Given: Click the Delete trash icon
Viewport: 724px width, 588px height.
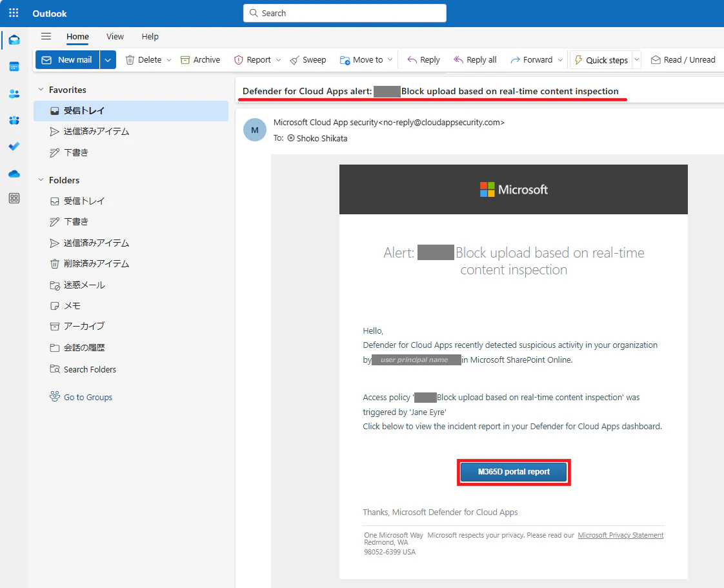Looking at the screenshot, I should [x=130, y=60].
